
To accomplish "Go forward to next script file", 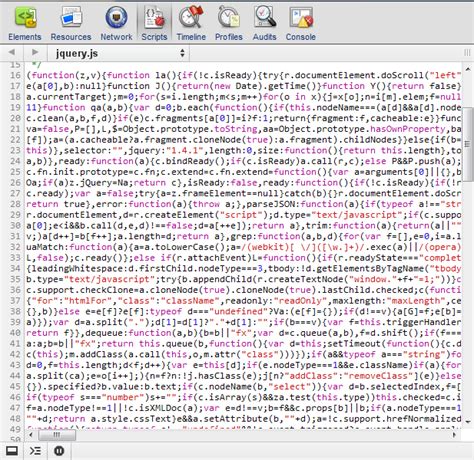I will click(35, 52).
